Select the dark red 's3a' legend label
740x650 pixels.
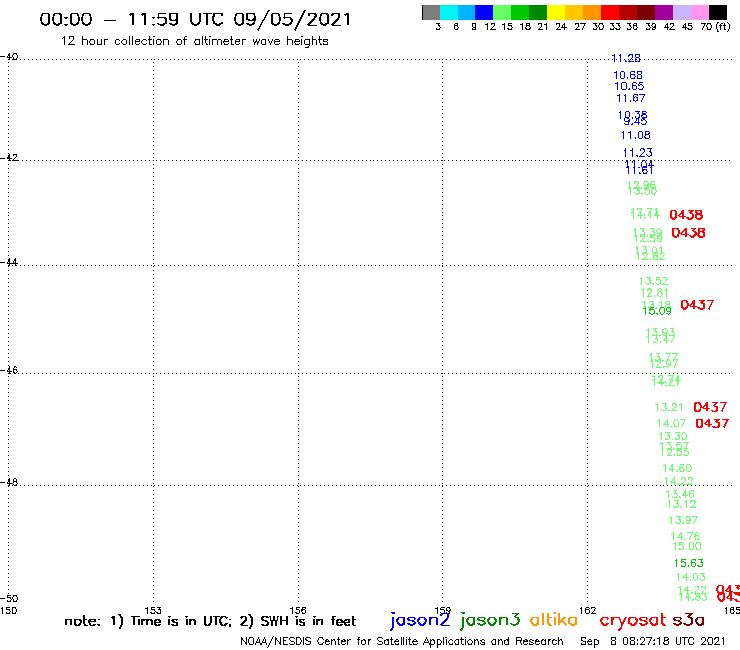688,620
